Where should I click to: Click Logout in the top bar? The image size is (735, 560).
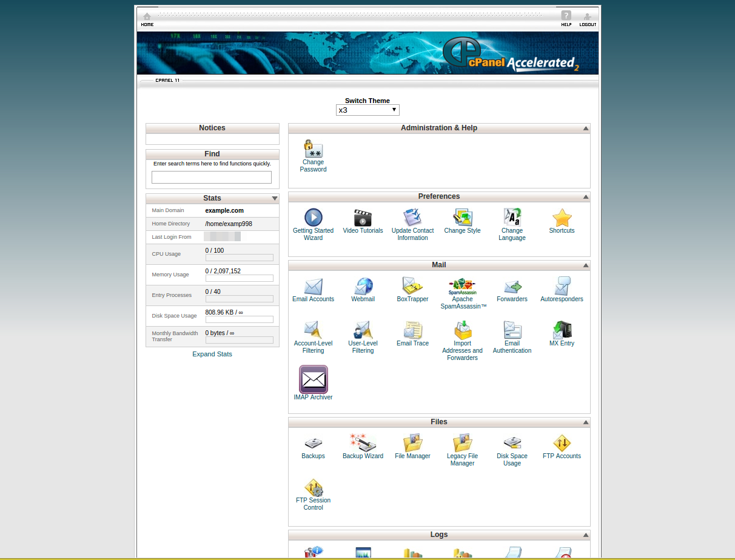(588, 19)
